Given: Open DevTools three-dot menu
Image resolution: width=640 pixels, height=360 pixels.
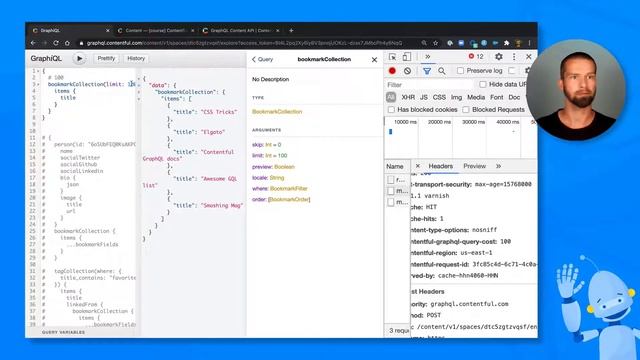Looking at the screenshot, I should 514,57.
